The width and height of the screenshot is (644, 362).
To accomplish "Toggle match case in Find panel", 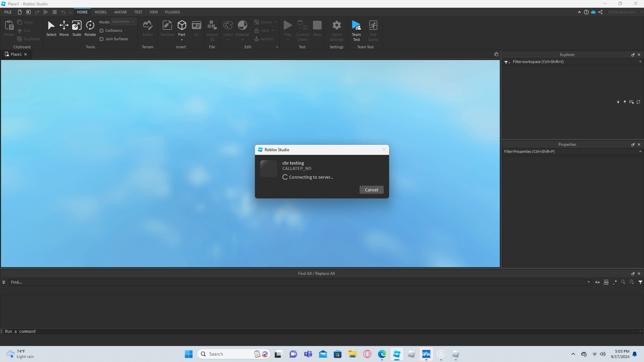I will coord(597,282).
